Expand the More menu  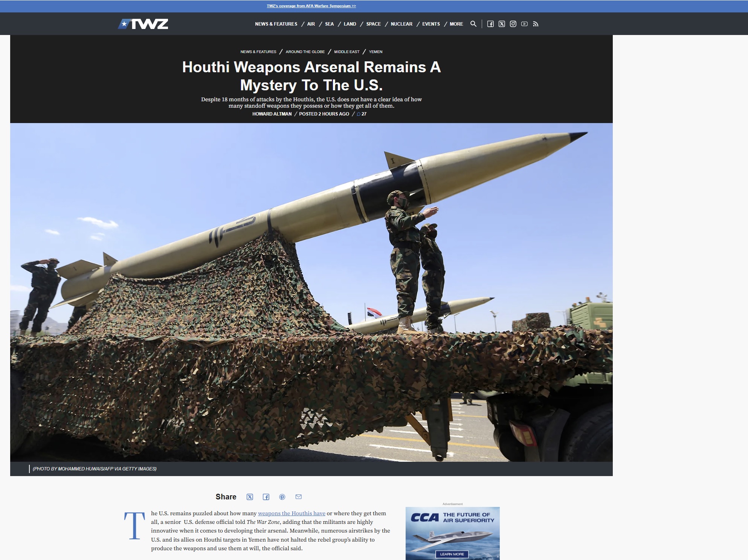456,24
